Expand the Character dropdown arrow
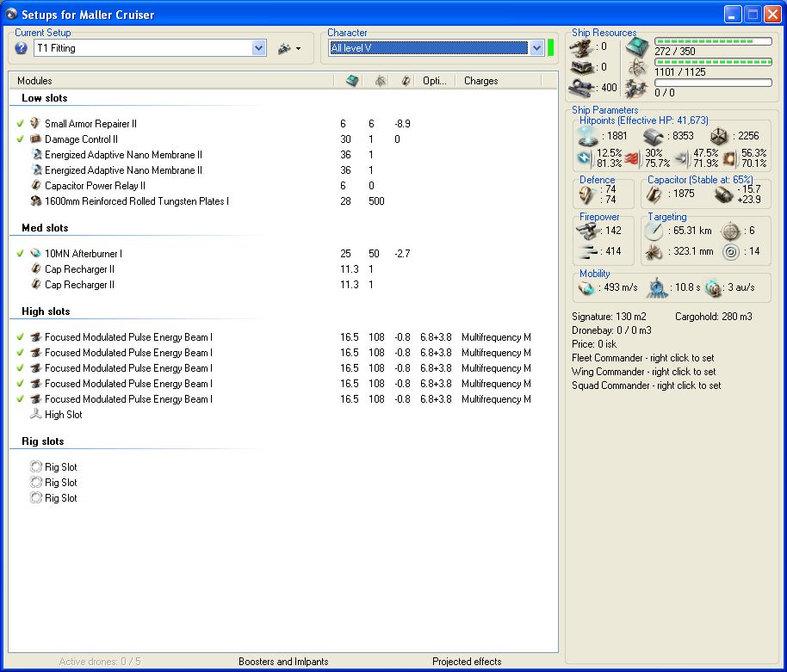The image size is (787, 672). pos(537,48)
